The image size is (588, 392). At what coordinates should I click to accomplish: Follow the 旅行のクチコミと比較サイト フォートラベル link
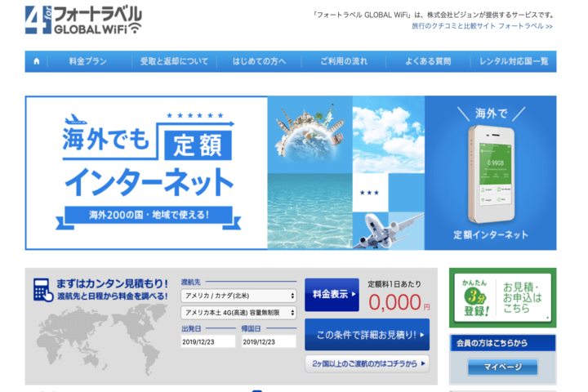[x=482, y=26]
